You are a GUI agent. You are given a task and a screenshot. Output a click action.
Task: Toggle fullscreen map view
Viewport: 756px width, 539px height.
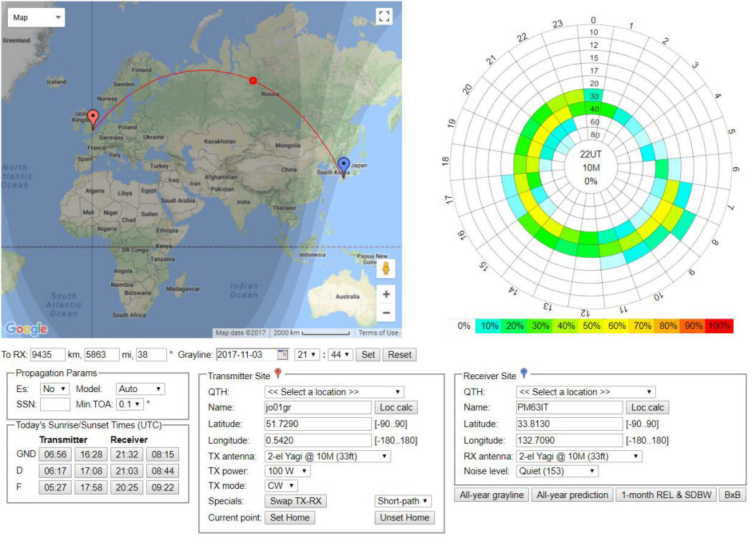click(384, 17)
